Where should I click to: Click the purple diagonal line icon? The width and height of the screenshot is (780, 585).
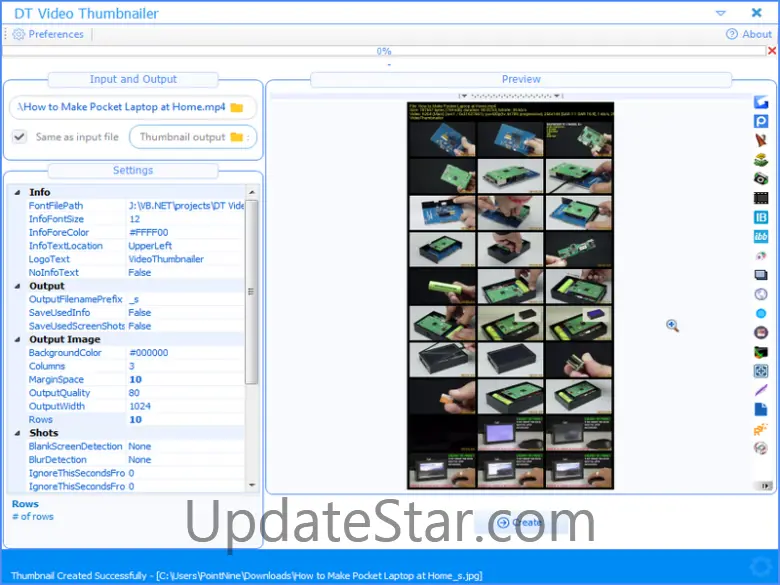click(761, 390)
